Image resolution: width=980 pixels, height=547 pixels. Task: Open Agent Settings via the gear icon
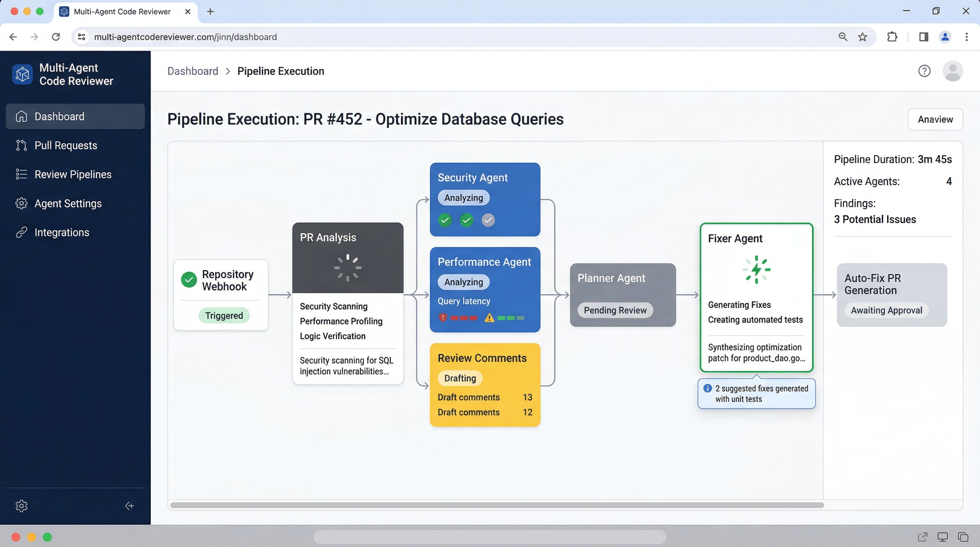(22, 203)
